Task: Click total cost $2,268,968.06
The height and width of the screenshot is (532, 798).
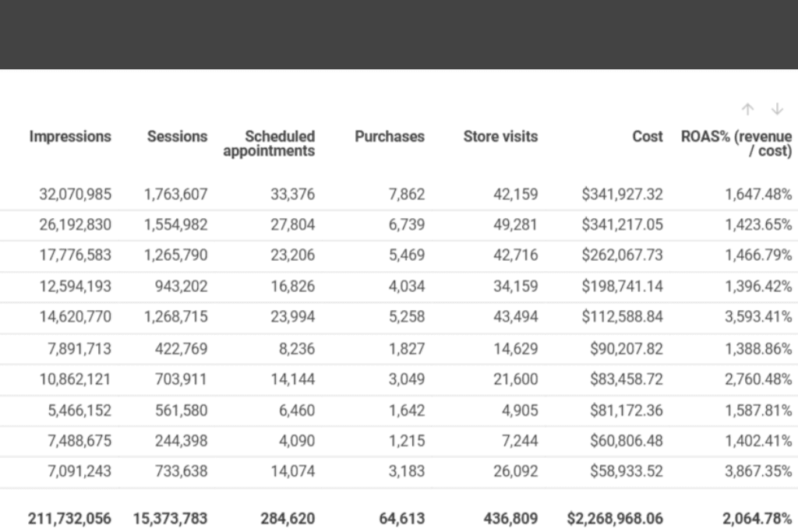Action: pos(615,518)
